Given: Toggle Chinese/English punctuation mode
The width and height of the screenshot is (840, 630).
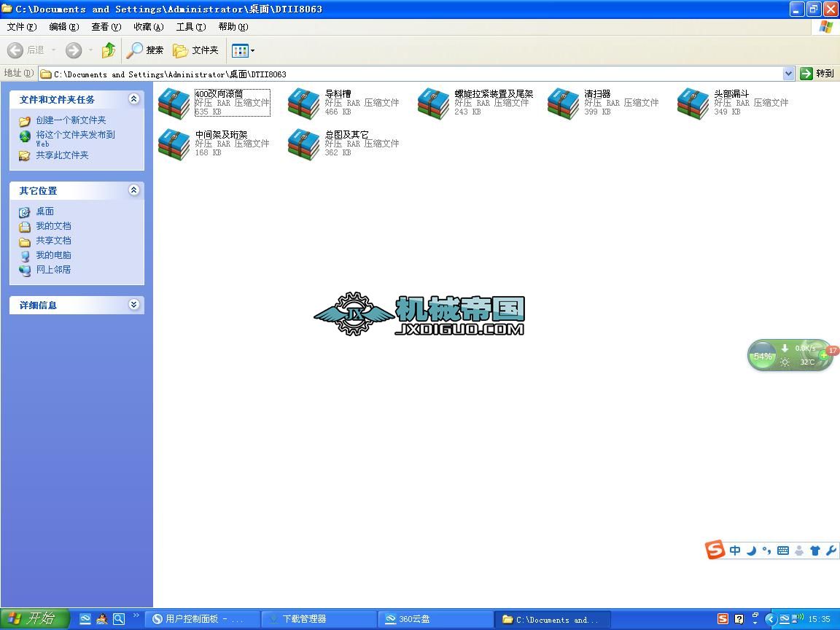Looking at the screenshot, I should (x=766, y=551).
